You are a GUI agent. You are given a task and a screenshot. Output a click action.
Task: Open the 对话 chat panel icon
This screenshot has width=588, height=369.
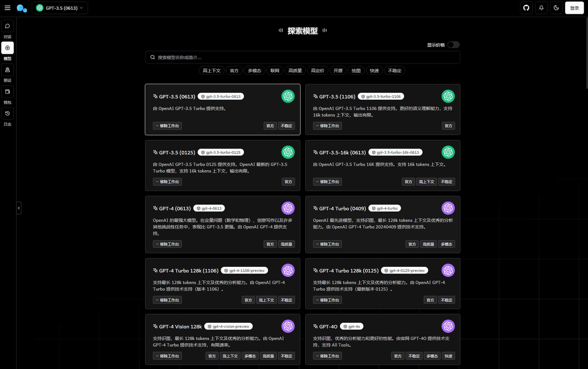click(7, 26)
